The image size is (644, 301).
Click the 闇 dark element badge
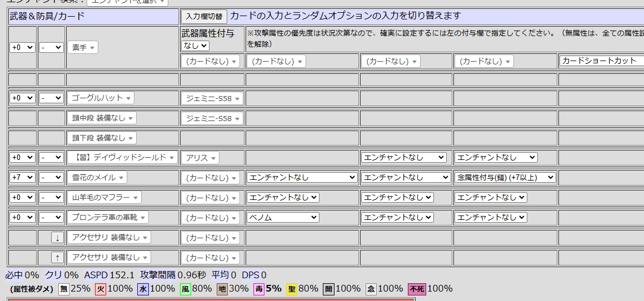[x=328, y=289]
